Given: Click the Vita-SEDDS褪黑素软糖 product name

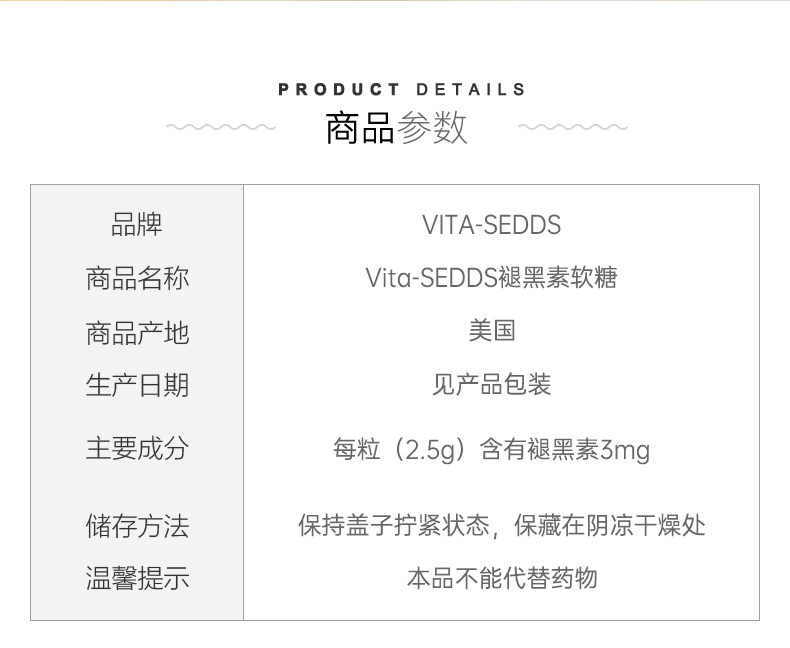Looking at the screenshot, I should tap(491, 278).
